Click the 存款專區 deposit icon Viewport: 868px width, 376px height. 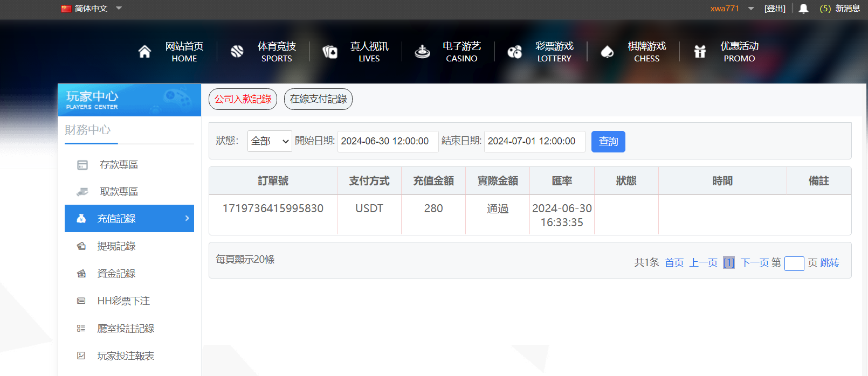coord(82,165)
